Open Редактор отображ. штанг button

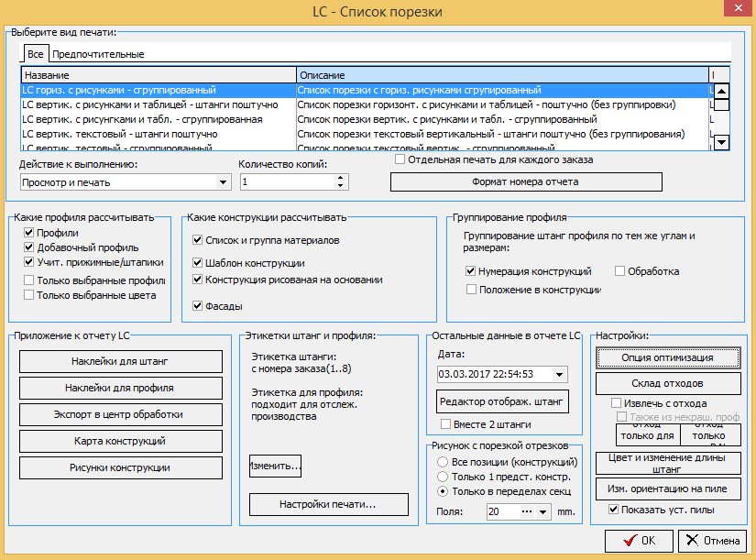[x=502, y=401]
